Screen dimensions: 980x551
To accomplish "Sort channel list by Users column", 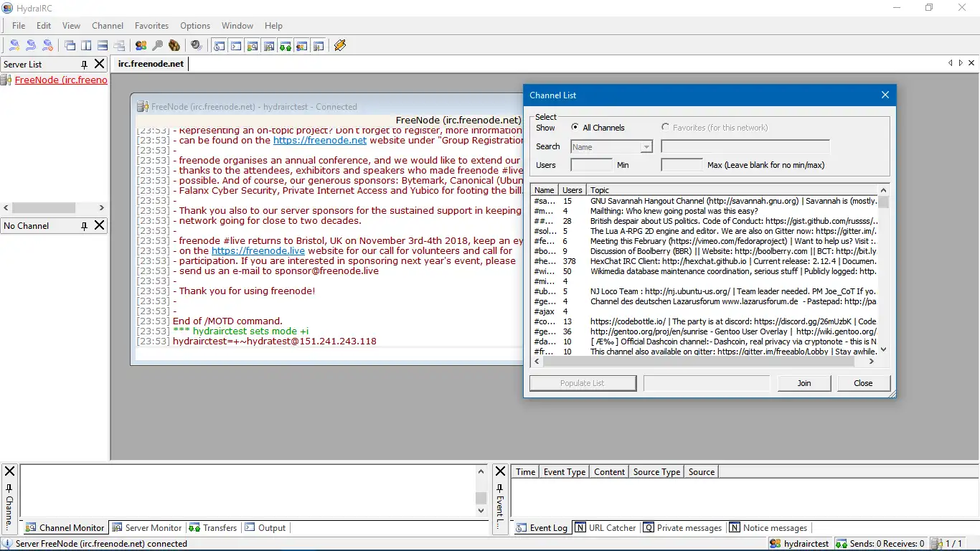I will (x=573, y=190).
